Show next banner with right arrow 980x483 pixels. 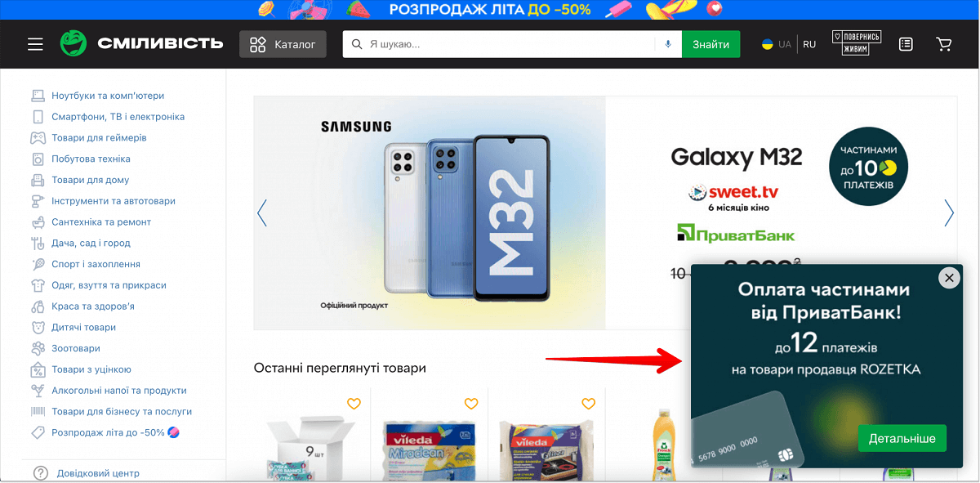coord(949,212)
